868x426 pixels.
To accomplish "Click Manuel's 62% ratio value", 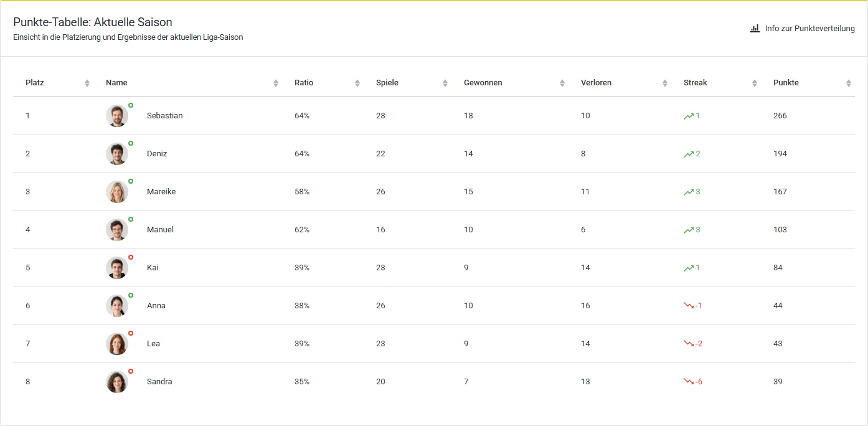I will 302,230.
